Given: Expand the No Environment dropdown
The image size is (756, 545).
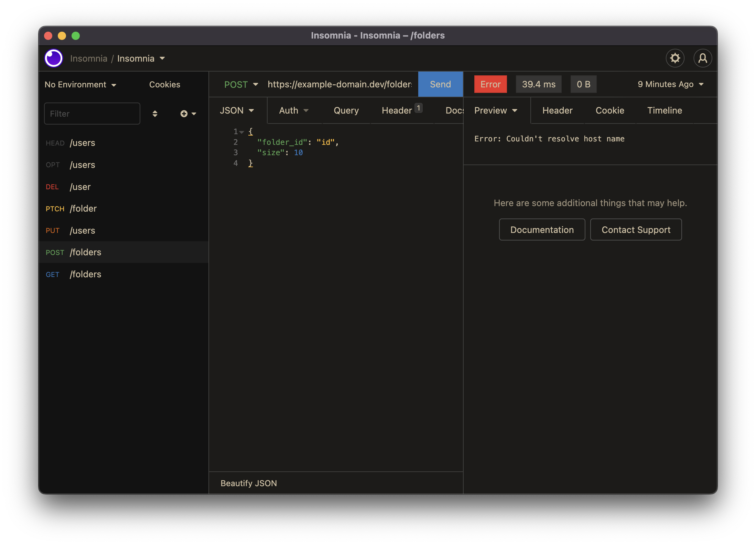Looking at the screenshot, I should pos(80,85).
